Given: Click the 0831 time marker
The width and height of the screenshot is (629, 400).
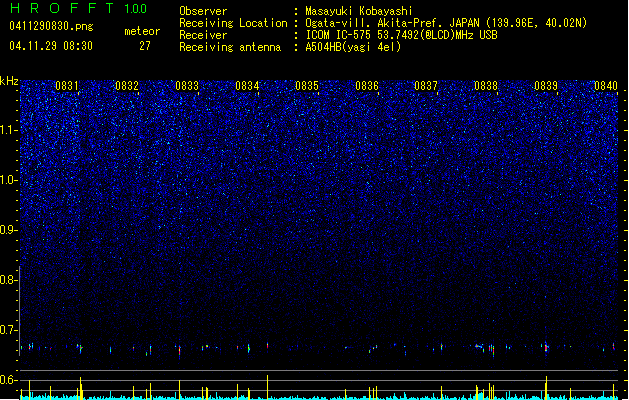Looking at the screenshot, I should 67,86.
